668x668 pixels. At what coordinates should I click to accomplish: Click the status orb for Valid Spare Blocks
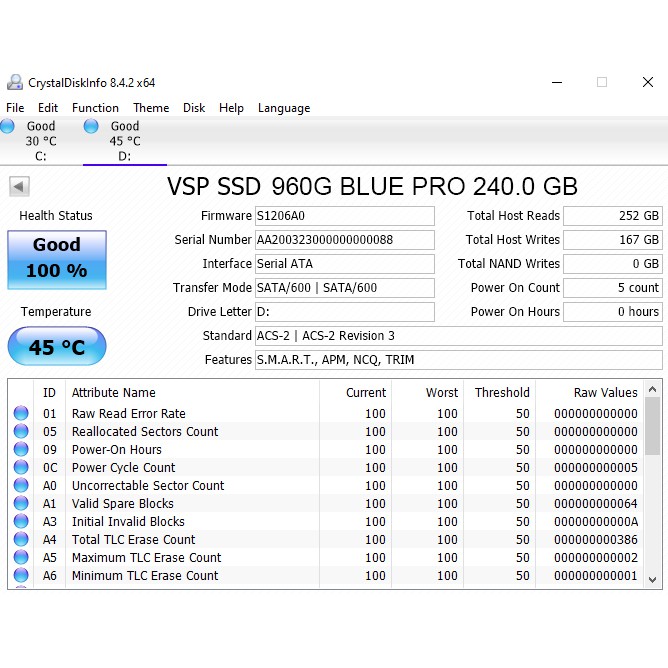pos(21,504)
